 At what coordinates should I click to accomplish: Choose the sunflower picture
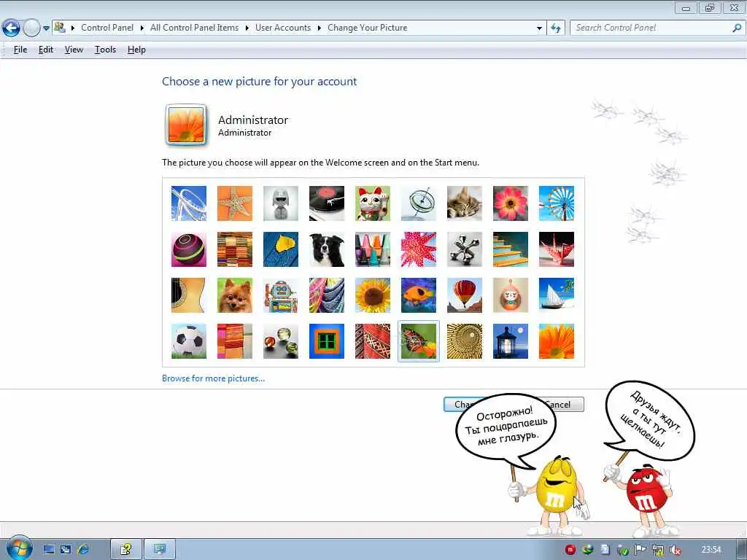(x=373, y=295)
